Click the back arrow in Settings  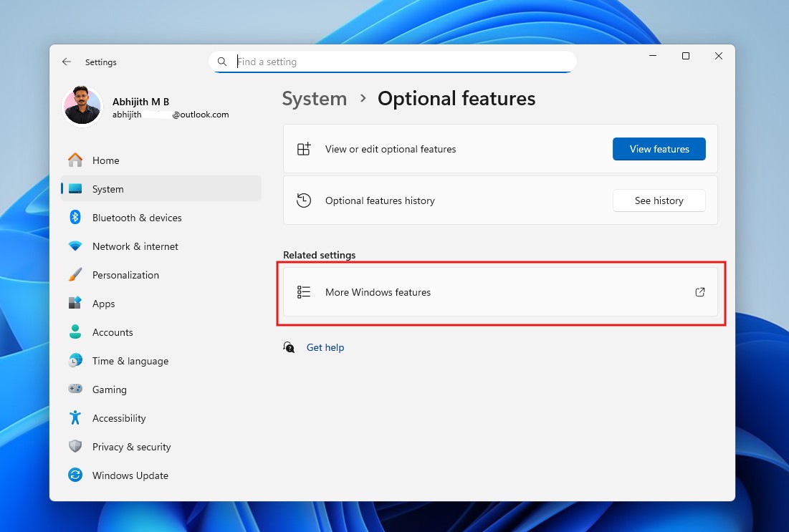[x=66, y=62]
